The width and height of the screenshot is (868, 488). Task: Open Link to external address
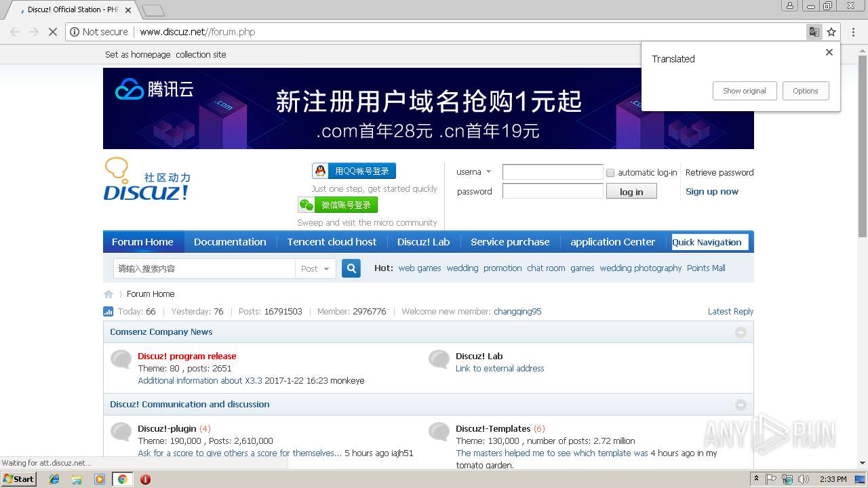[500, 369]
